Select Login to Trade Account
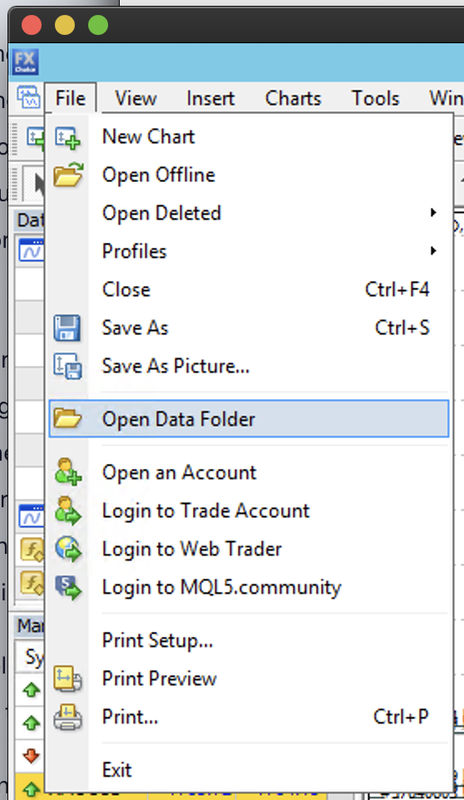 [x=249, y=511]
